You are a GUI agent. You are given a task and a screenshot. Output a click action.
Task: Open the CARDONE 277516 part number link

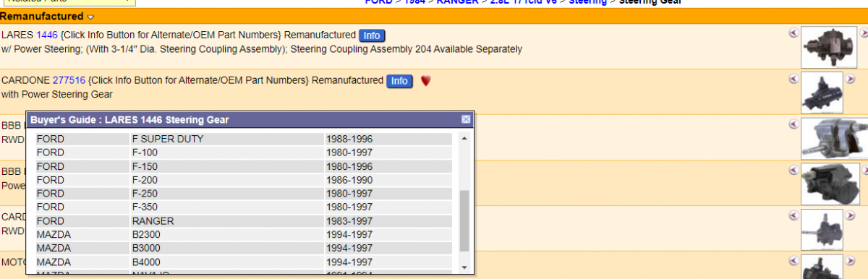[x=69, y=80]
